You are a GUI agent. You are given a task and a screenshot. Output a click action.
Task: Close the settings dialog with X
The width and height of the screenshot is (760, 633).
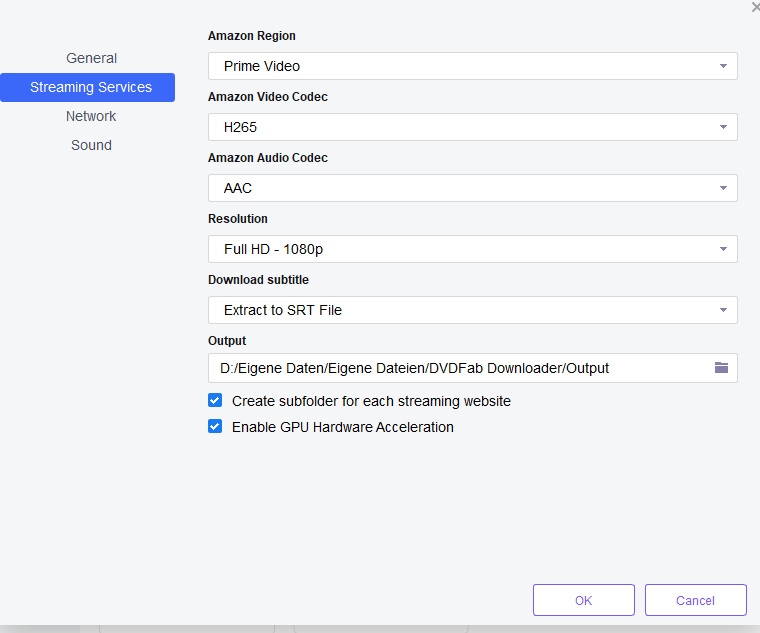tap(755, 7)
